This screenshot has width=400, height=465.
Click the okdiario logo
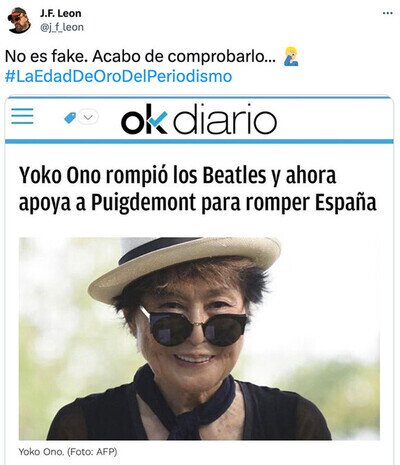(199, 119)
